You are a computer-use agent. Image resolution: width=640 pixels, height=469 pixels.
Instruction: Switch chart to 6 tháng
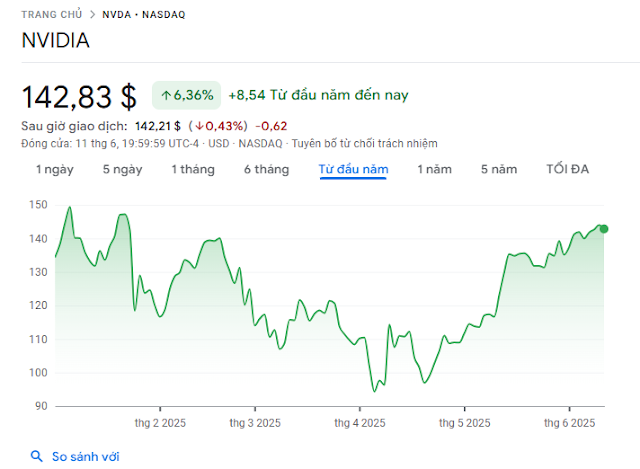266,169
